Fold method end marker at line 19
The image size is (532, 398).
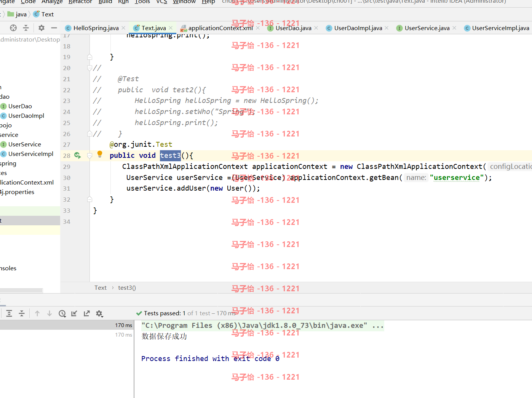[89, 57]
